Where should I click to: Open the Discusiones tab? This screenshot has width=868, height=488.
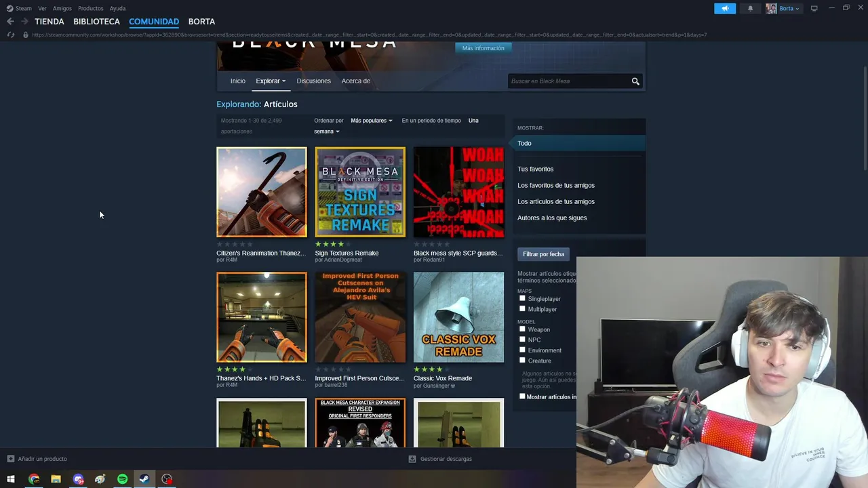coord(313,81)
